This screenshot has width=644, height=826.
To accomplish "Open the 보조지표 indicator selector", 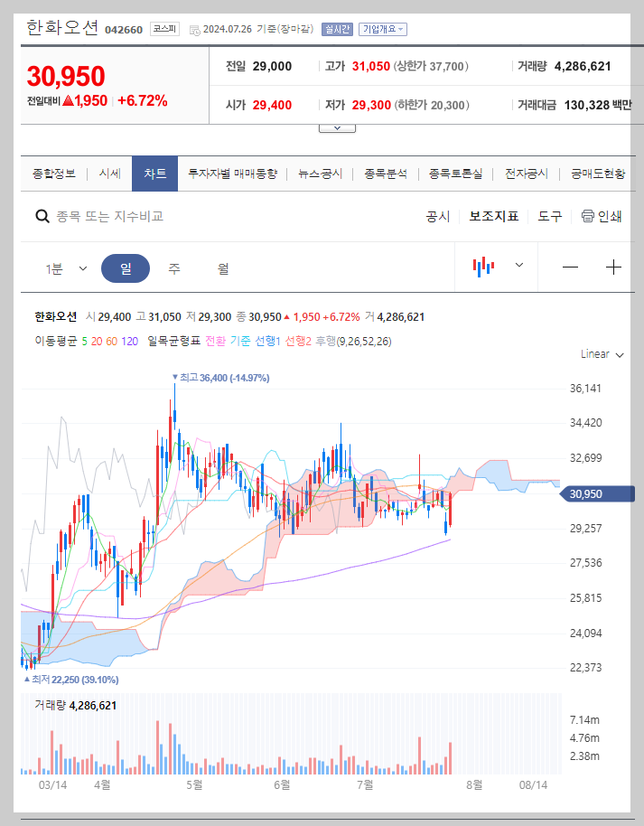I will [x=491, y=216].
